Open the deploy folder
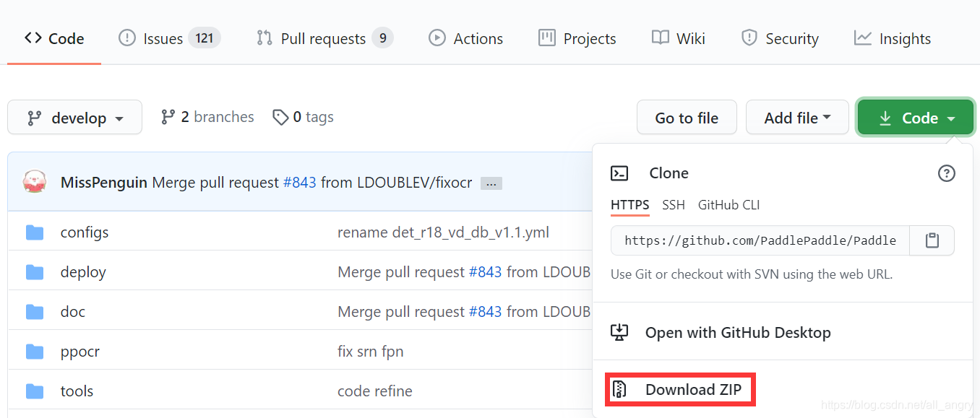The width and height of the screenshot is (980, 418). point(83,272)
